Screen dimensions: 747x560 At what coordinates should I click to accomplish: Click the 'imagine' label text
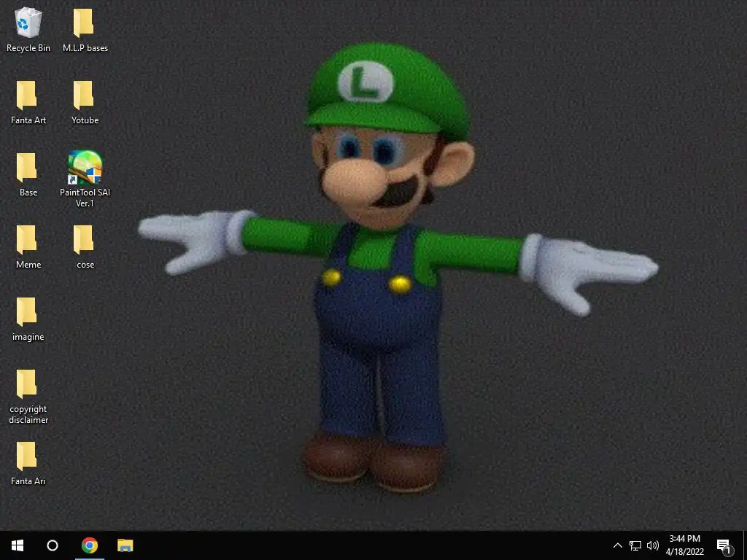coord(28,337)
